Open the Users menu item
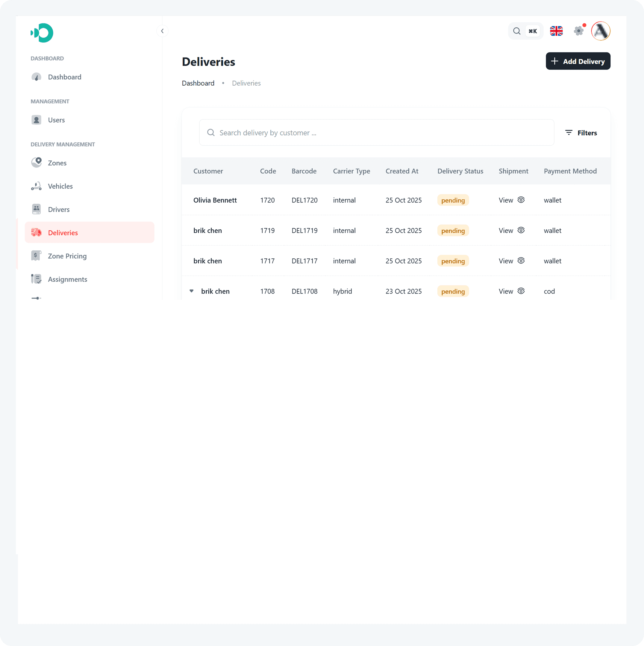The width and height of the screenshot is (644, 646). pos(56,120)
